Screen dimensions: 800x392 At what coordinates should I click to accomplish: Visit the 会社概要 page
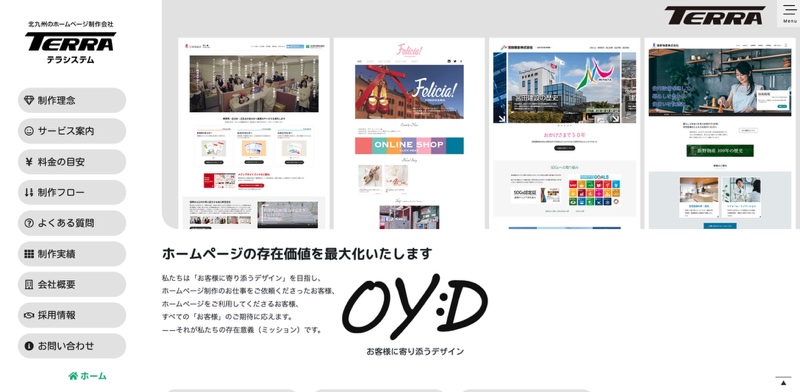[x=72, y=284]
